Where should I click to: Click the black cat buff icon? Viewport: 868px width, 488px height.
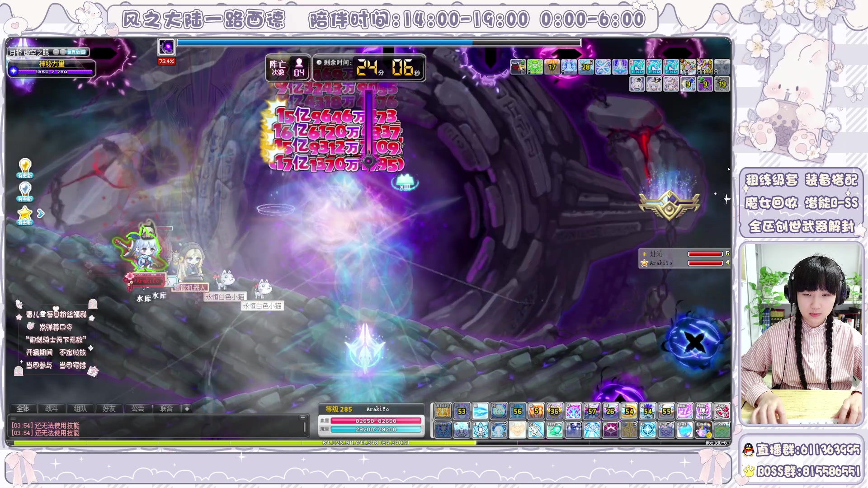click(518, 67)
